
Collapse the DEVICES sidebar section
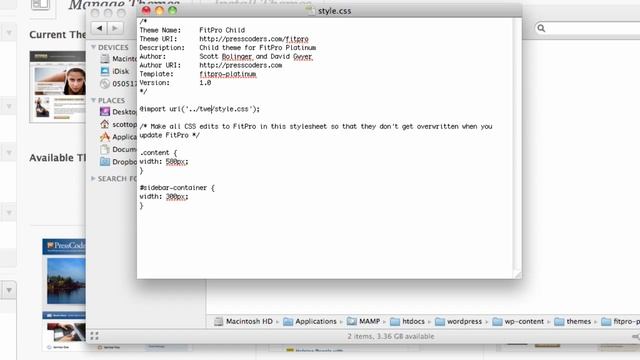93,47
